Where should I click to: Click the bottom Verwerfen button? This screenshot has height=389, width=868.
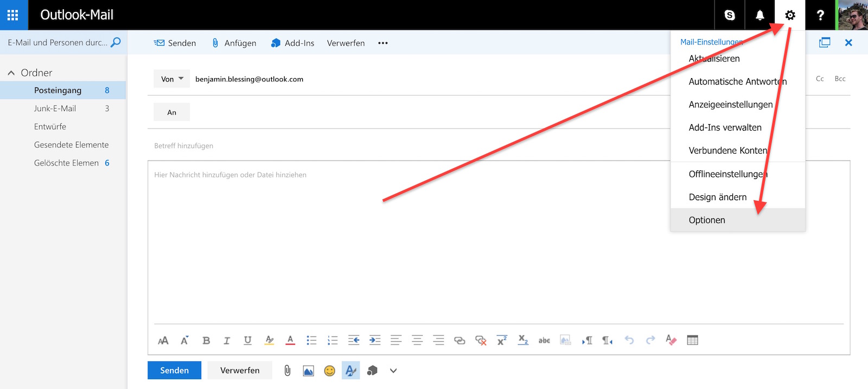click(x=240, y=371)
